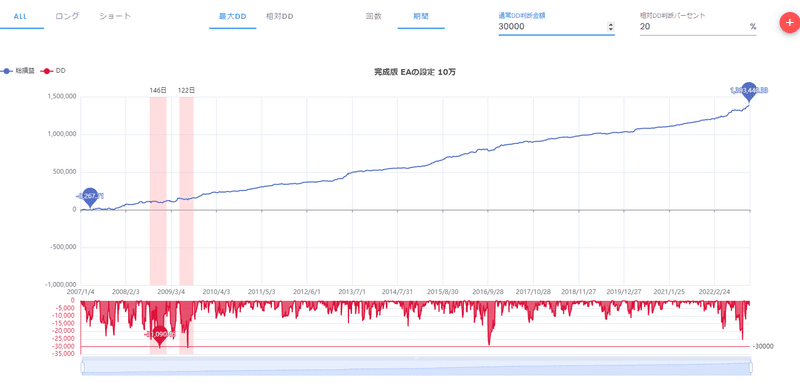The image size is (800, 383).
Task: Switch to the 回数 tab
Action: pyautogui.click(x=373, y=16)
